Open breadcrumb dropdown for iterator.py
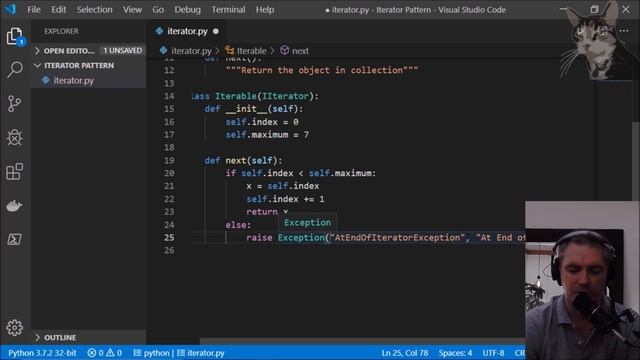This screenshot has height=360, width=640. pos(191,51)
